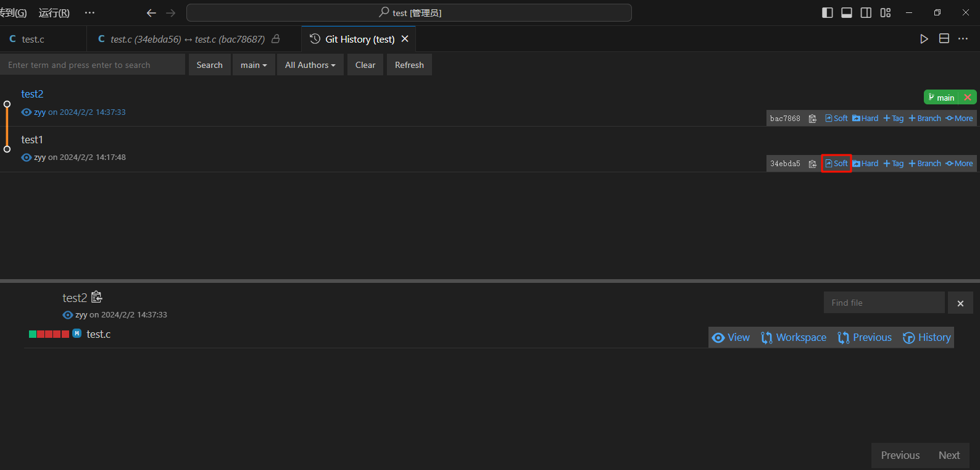Viewport: 980px width, 470px height.
Task: Click the lock icon on diff tab
Action: click(276, 39)
